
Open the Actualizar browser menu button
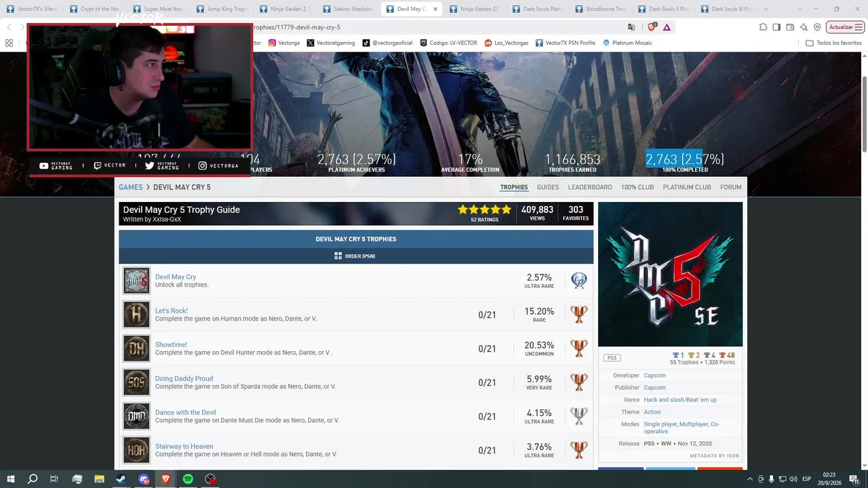(845, 27)
